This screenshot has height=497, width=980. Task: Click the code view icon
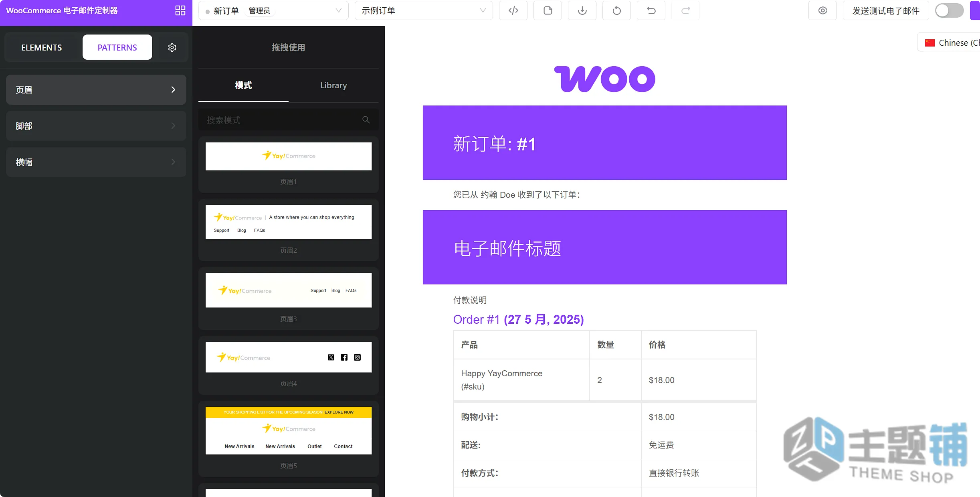(513, 11)
